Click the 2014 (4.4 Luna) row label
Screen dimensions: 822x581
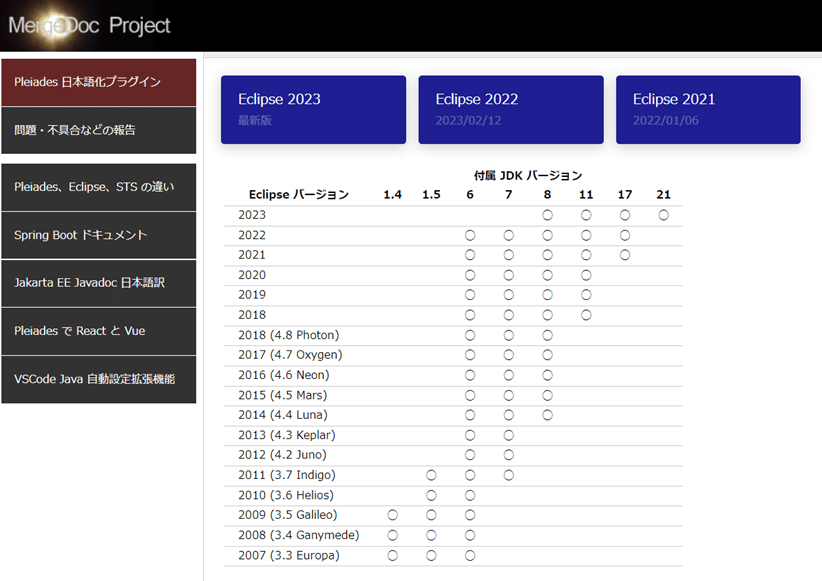coord(283,415)
